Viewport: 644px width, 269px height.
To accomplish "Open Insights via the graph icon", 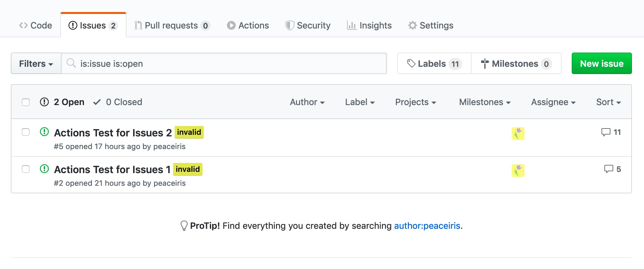I will 352,25.
